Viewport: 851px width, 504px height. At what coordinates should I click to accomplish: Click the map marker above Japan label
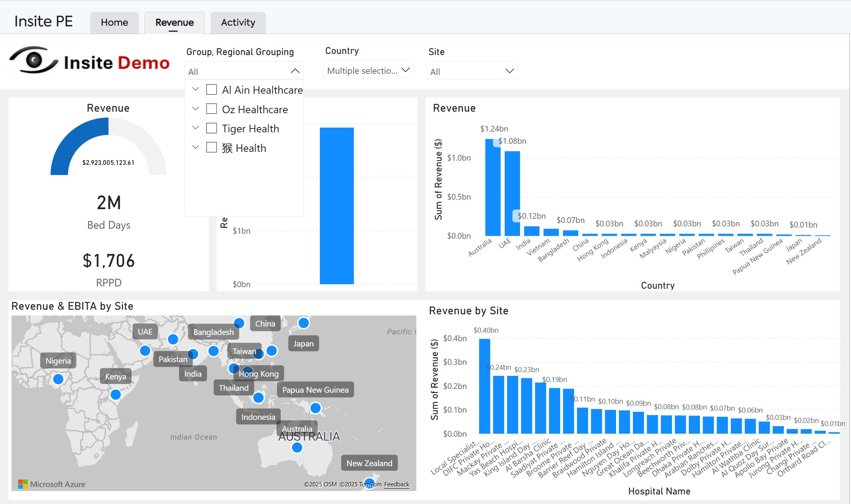click(x=303, y=323)
